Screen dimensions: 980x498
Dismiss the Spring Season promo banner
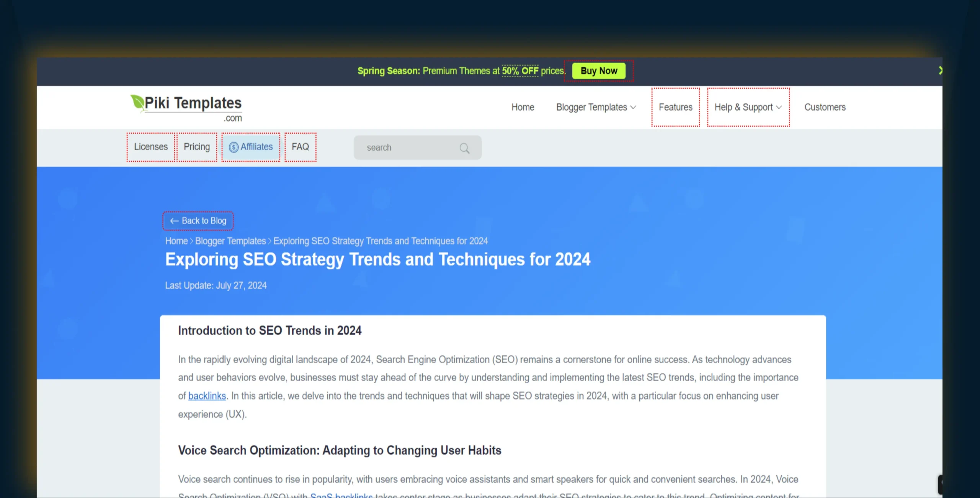pos(940,70)
